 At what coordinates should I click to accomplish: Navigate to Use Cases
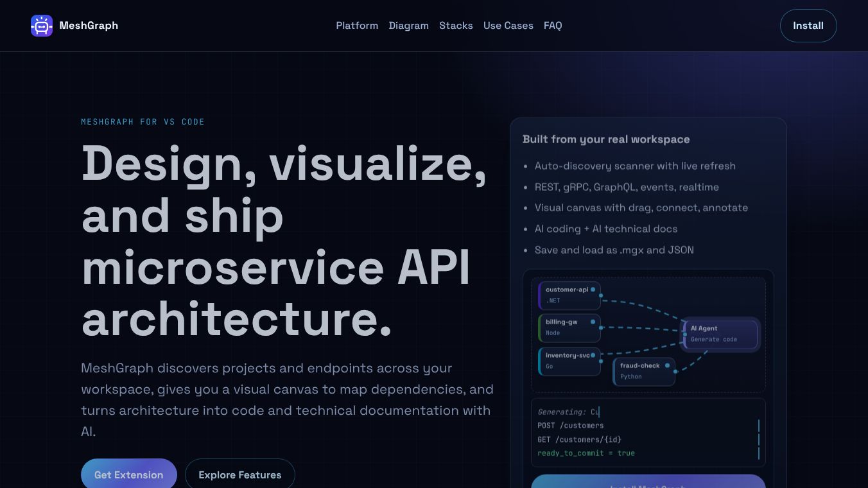(508, 26)
